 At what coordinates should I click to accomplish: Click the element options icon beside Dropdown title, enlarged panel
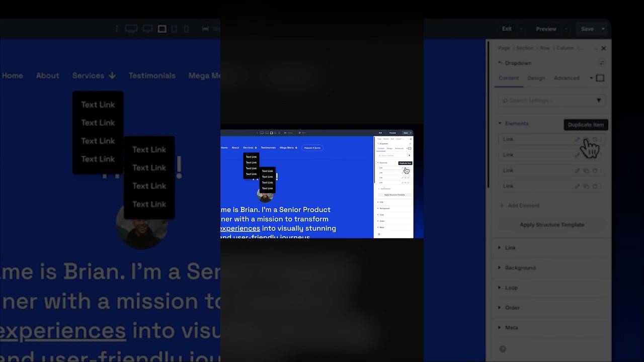tap(602, 63)
